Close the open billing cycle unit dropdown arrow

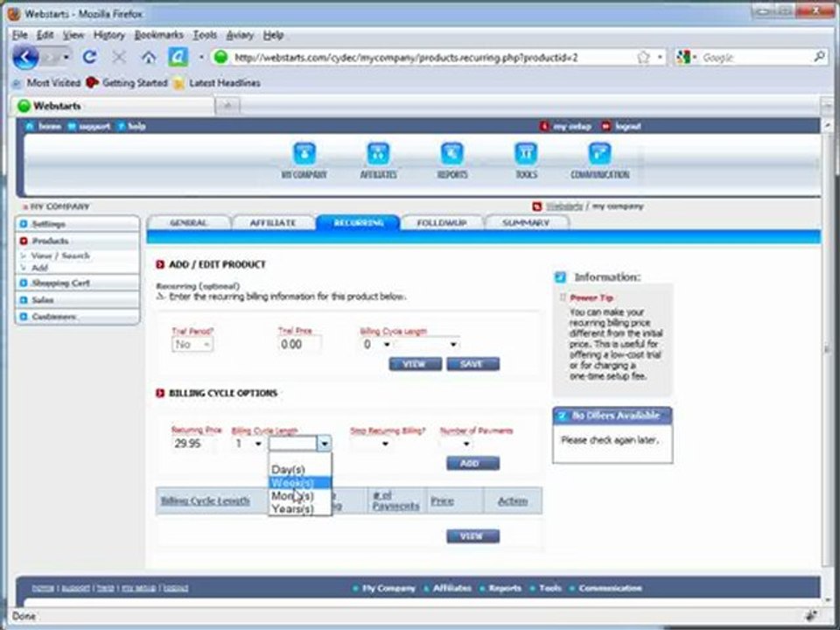[324, 444]
